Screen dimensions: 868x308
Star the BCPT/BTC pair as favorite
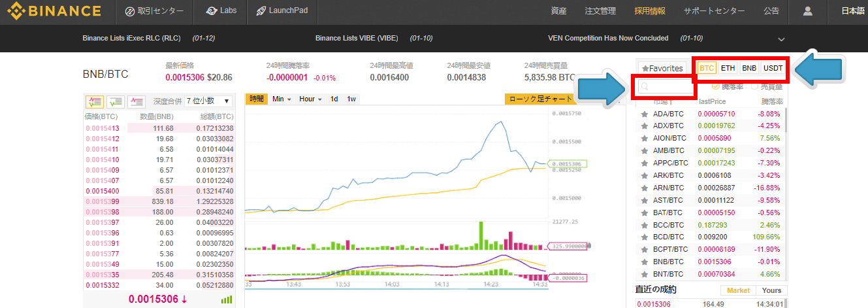tap(644, 249)
